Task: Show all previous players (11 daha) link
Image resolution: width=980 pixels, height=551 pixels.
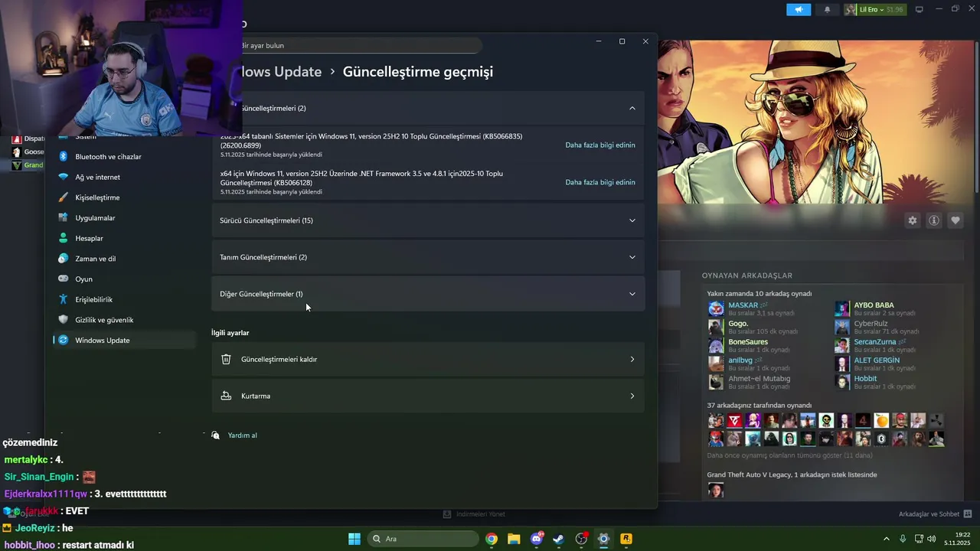Action: 789,455
